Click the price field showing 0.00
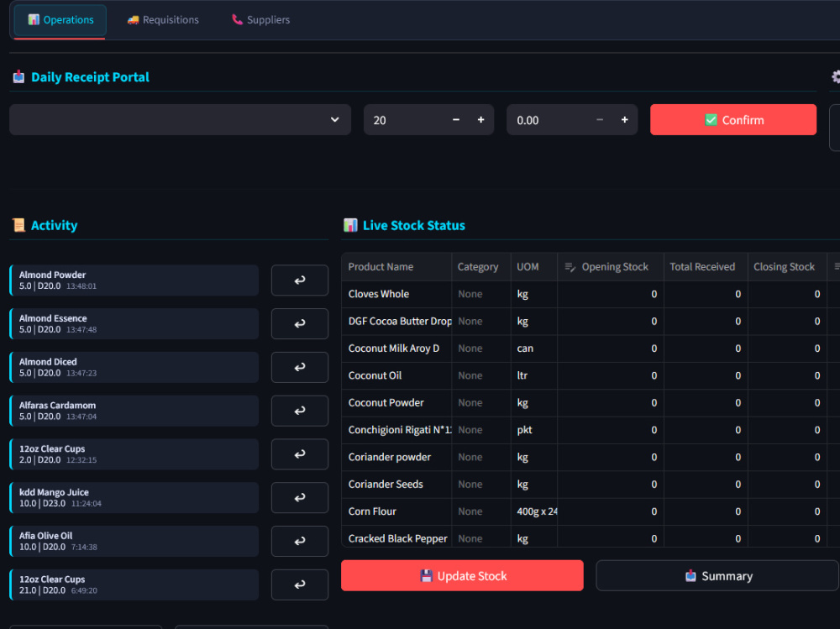Viewport: 840px width, 629px height. point(548,120)
